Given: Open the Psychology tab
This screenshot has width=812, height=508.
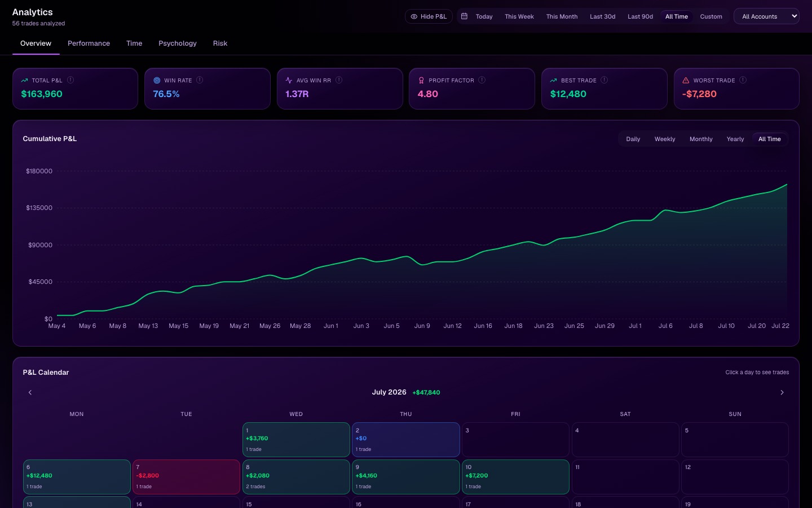Looking at the screenshot, I should (178, 43).
